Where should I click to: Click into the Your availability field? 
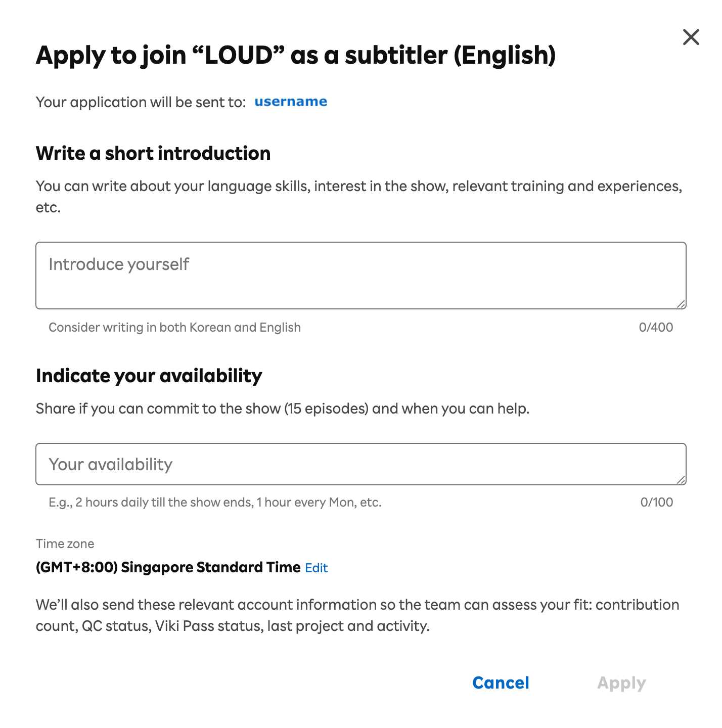[x=360, y=464]
